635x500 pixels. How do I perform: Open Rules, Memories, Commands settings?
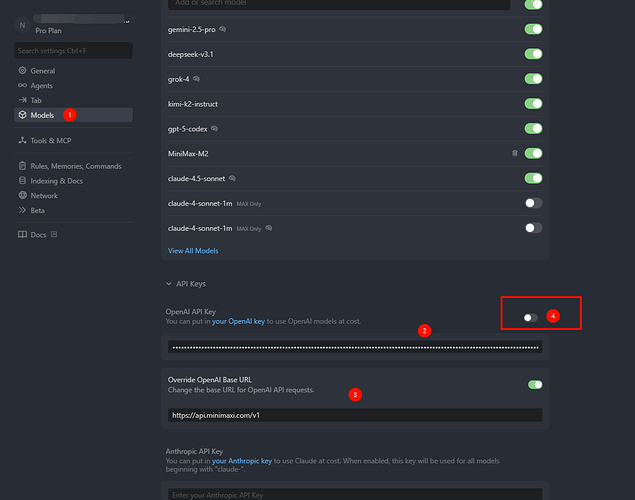75,166
